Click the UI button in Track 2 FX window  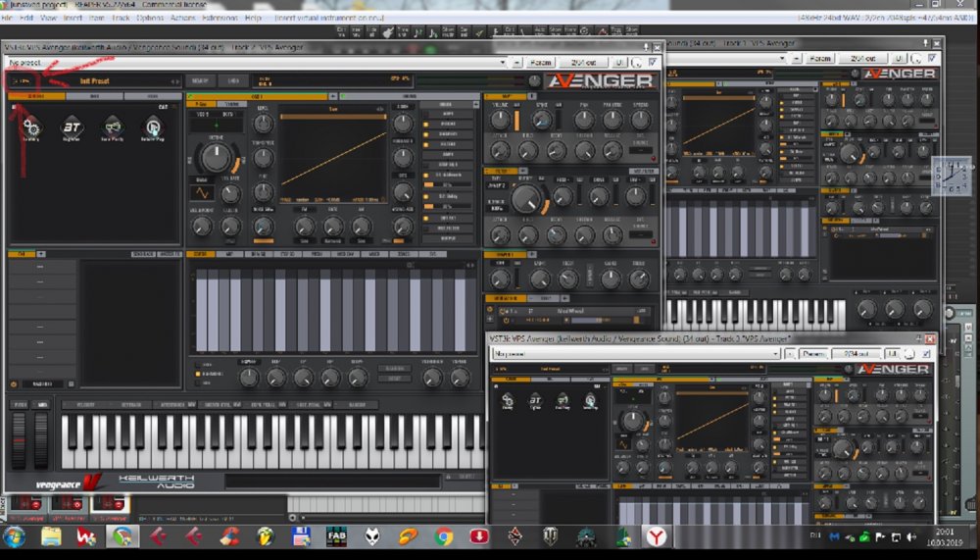click(618, 63)
